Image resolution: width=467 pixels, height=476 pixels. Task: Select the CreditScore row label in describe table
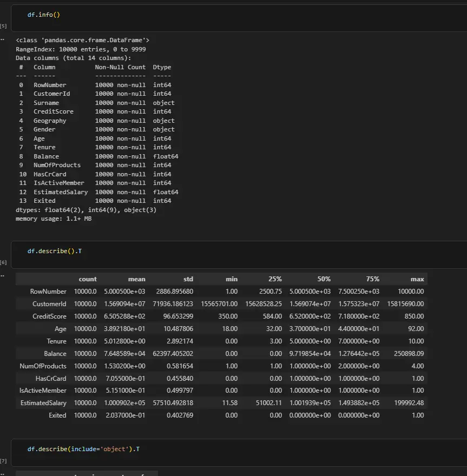click(x=49, y=316)
